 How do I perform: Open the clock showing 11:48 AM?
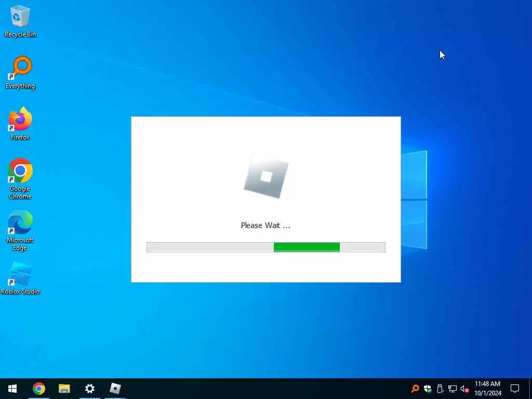click(487, 389)
